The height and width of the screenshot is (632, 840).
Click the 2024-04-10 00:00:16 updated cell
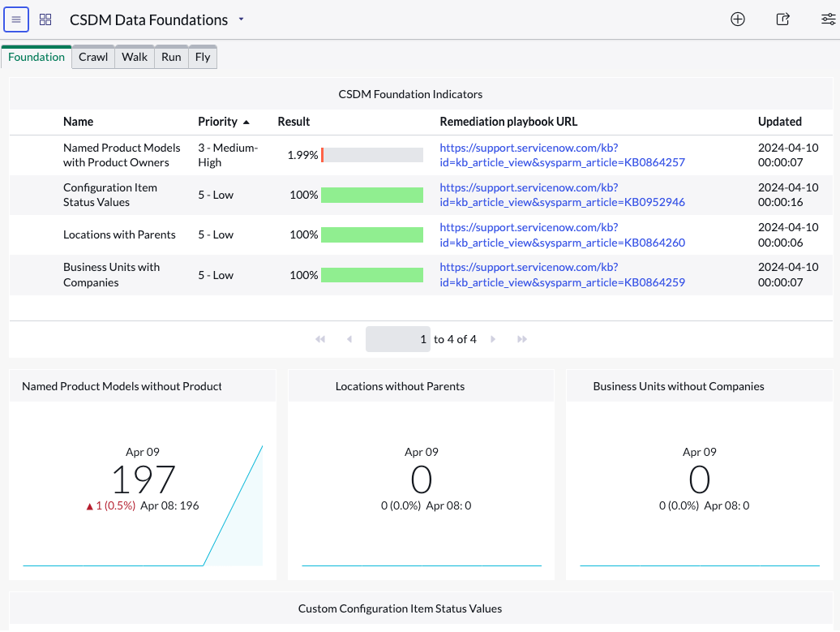point(788,195)
